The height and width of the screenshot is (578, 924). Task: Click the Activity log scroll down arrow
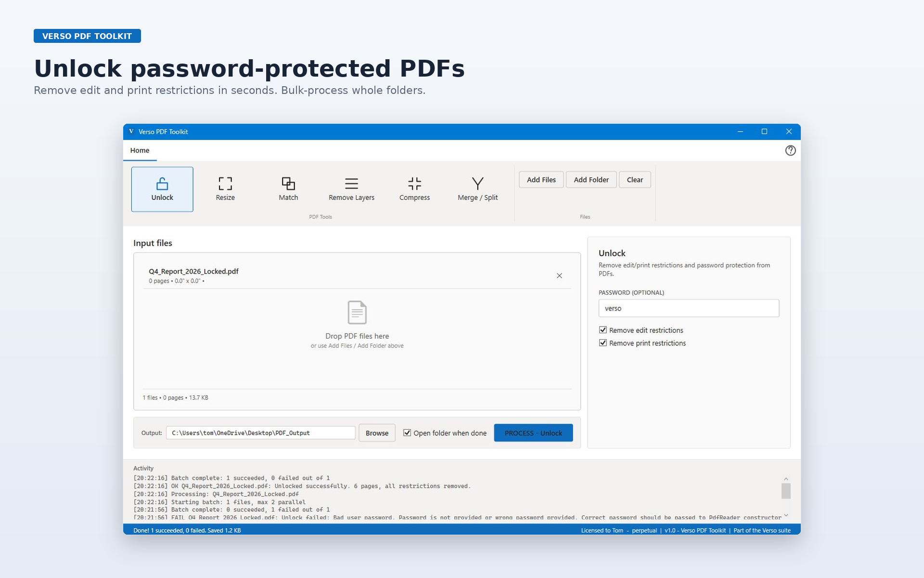pos(786,515)
